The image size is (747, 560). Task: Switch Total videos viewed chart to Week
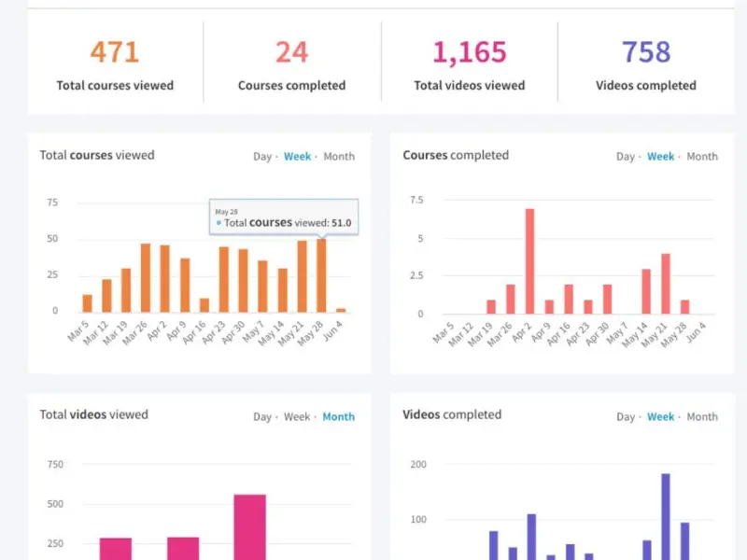coord(297,417)
